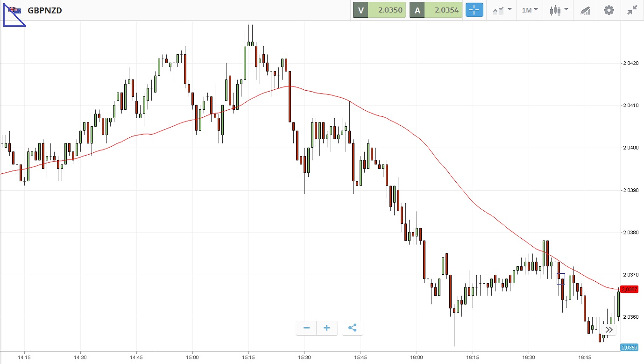
Task: Click the exit fullscreen arrows icon
Action: click(x=632, y=10)
